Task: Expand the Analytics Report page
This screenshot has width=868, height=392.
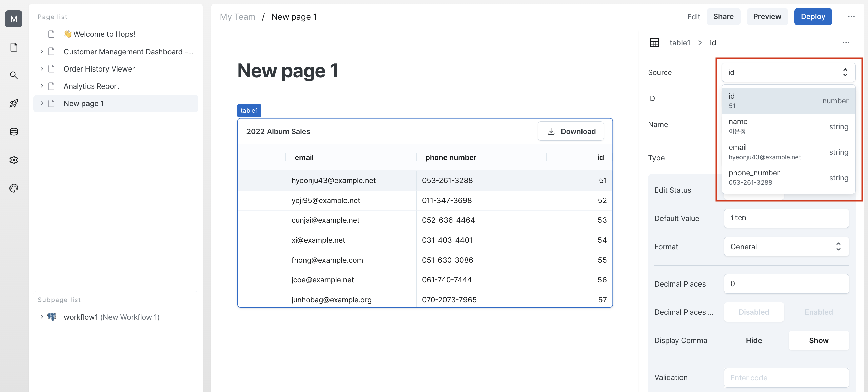Action: [x=42, y=86]
